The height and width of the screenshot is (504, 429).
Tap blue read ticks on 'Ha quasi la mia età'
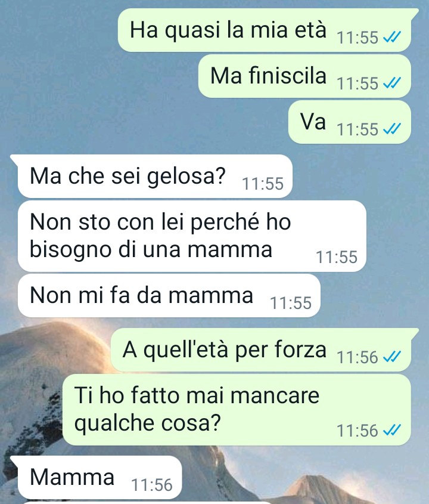coord(392,38)
